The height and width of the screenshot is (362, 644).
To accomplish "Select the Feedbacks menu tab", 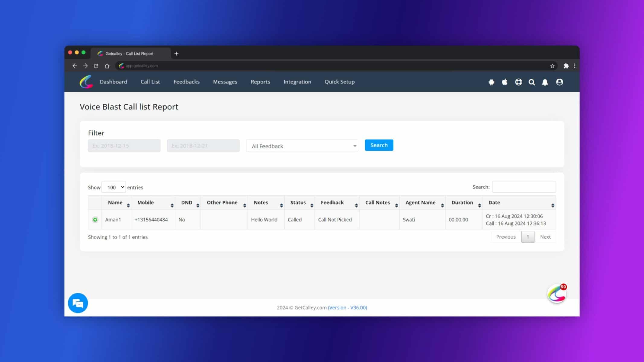I will 186,81.
